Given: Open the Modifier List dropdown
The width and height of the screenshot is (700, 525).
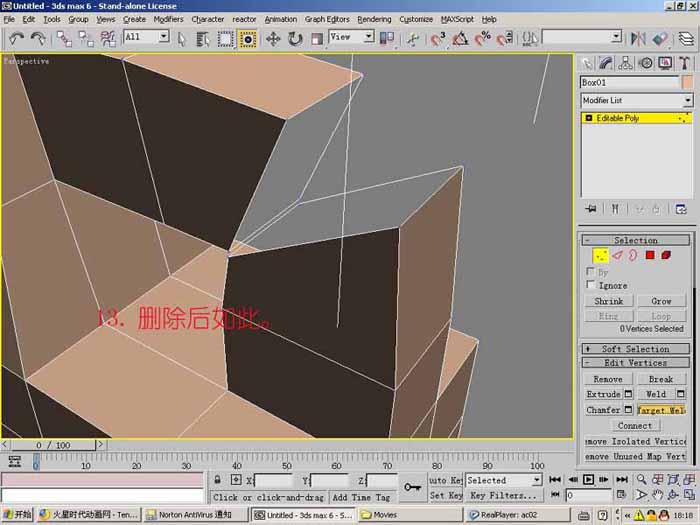Looking at the screenshot, I should pos(636,100).
